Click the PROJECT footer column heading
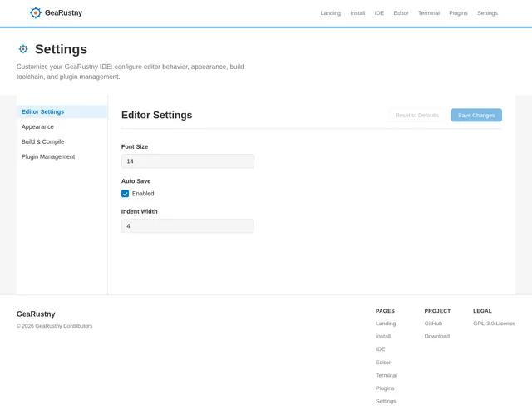 point(437,311)
